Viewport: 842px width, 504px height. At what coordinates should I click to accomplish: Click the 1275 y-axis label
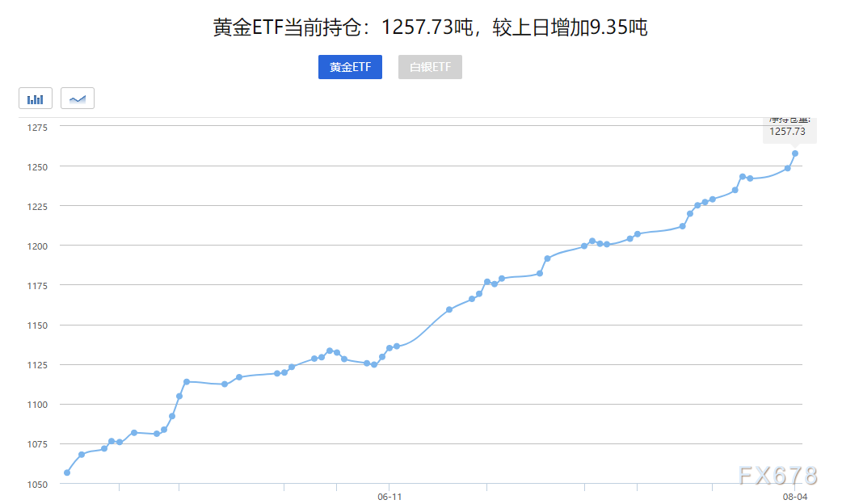pos(38,128)
